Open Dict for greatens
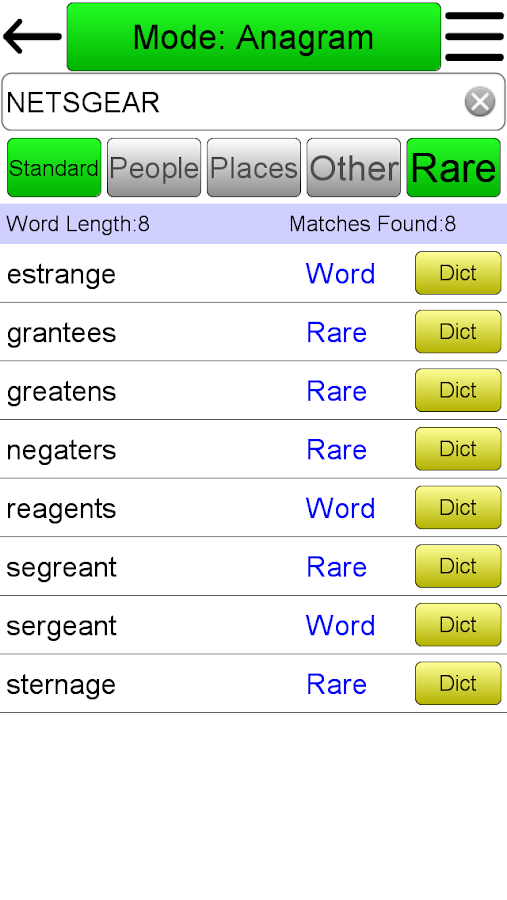507x900 pixels. tap(458, 390)
